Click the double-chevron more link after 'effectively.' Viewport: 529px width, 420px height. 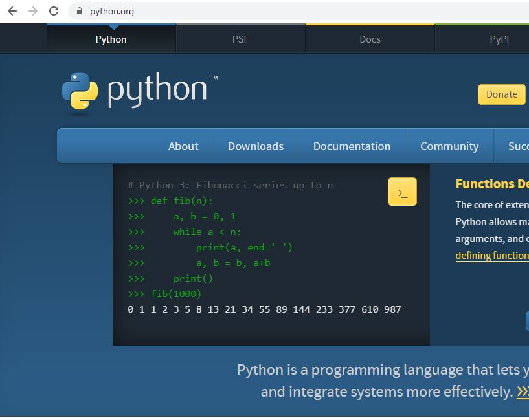523,392
